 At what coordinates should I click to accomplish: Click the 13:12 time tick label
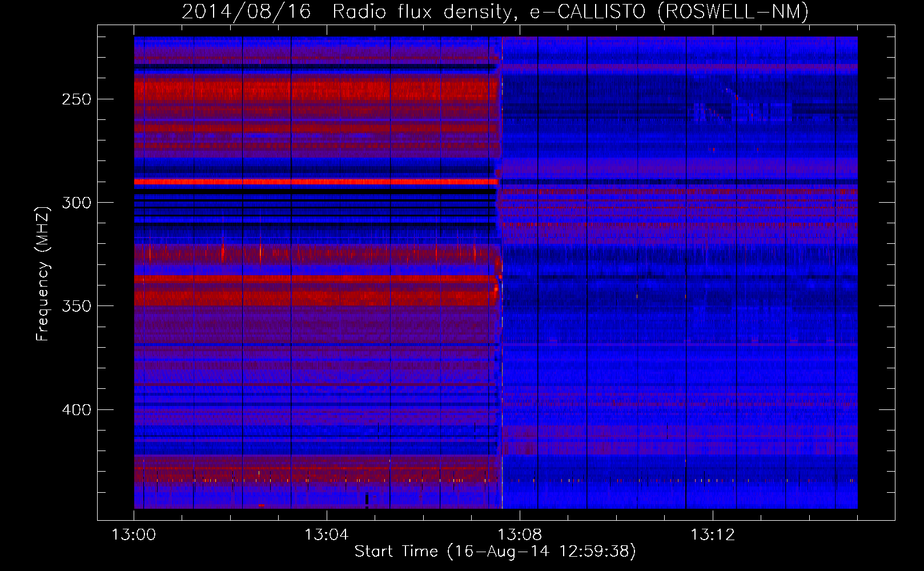click(712, 535)
